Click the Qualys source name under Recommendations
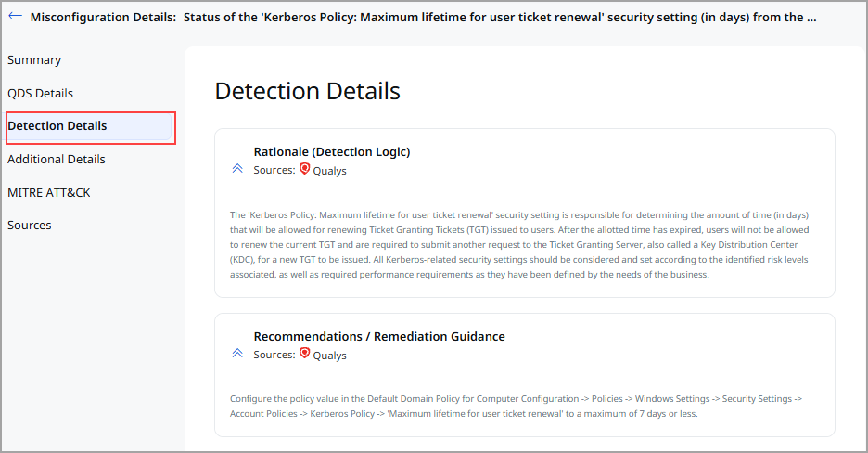 (329, 356)
